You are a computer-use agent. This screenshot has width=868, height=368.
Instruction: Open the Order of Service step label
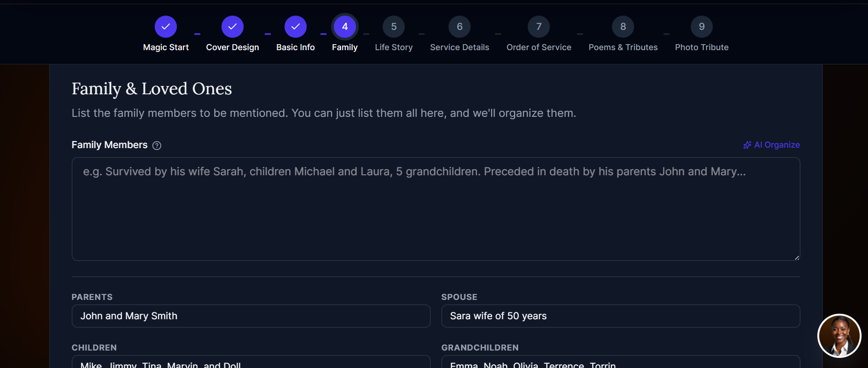539,47
